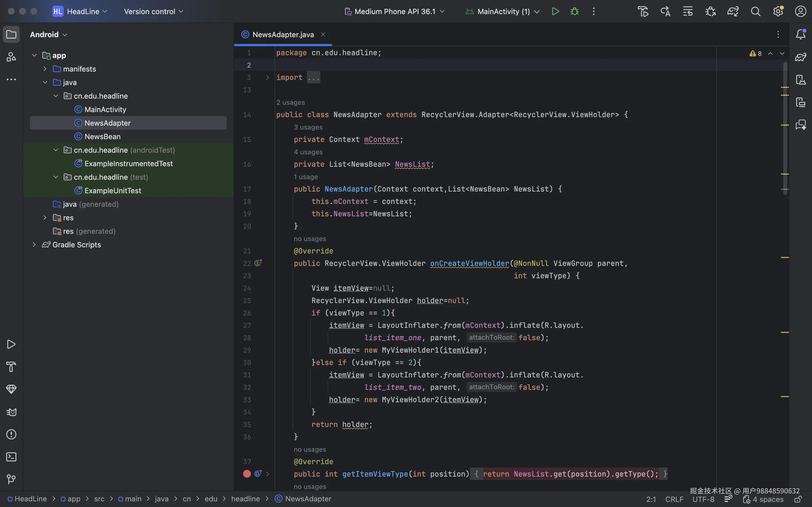Screen dimensions: 812x507
Task: Open the Version control menu
Action: [x=154, y=11]
